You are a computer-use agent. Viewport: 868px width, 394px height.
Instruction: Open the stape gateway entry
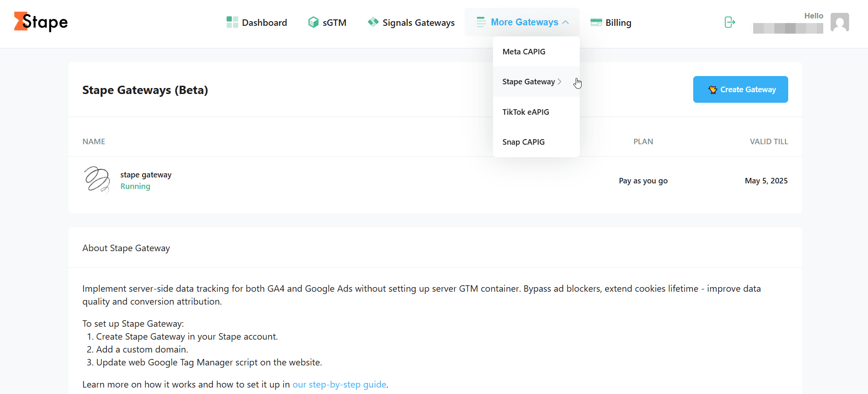tap(146, 175)
